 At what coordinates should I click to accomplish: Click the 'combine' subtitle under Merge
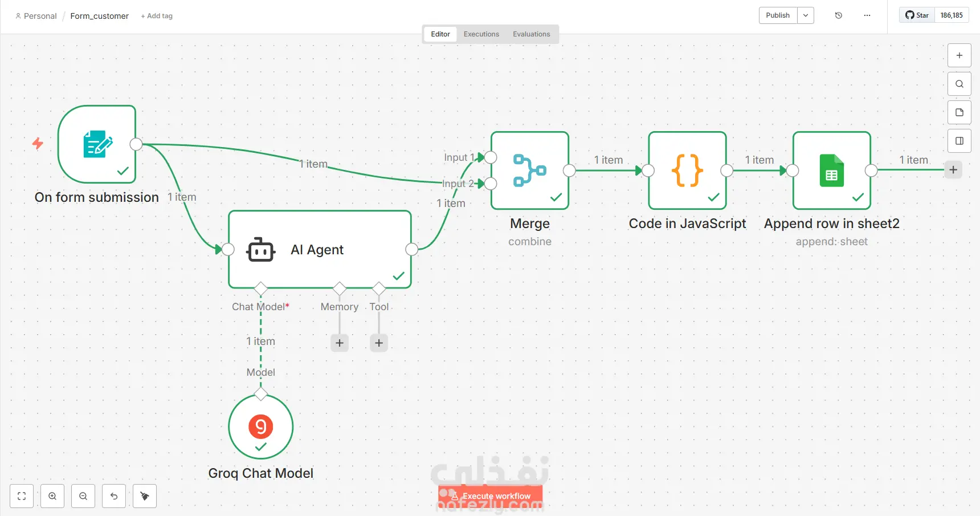[x=530, y=242]
